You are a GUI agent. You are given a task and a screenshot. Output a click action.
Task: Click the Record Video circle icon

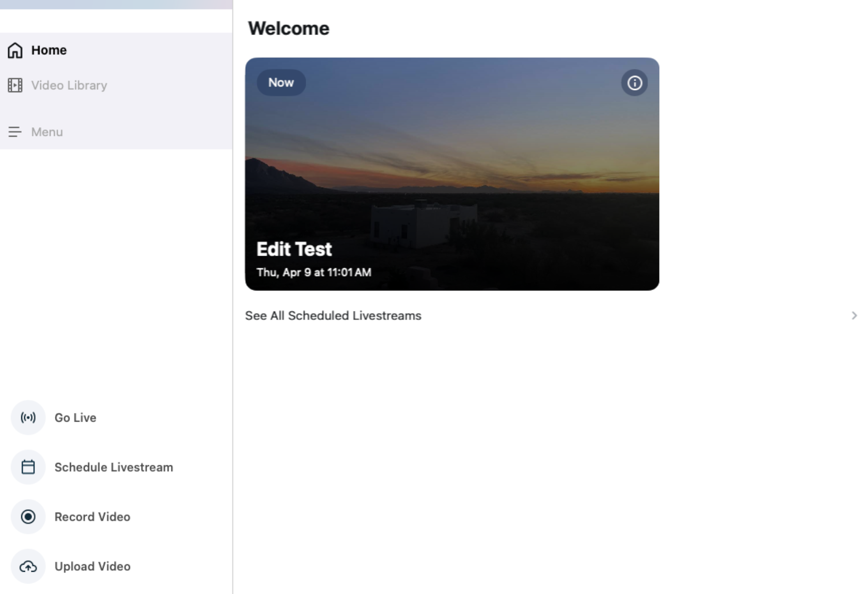tap(28, 517)
